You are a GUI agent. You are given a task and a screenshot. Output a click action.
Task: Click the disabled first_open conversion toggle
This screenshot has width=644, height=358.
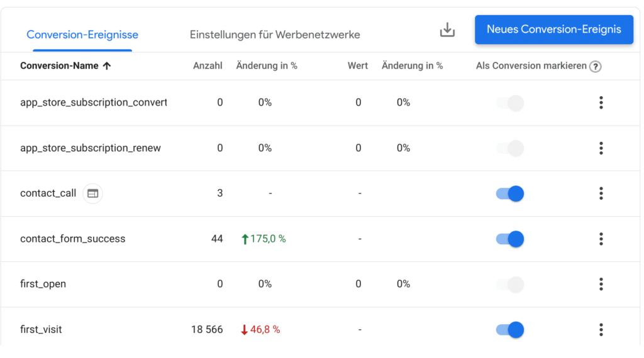[510, 284]
